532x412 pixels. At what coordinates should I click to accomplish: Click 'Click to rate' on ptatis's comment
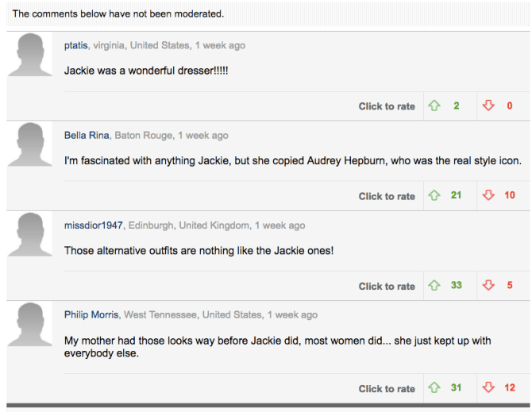point(387,106)
